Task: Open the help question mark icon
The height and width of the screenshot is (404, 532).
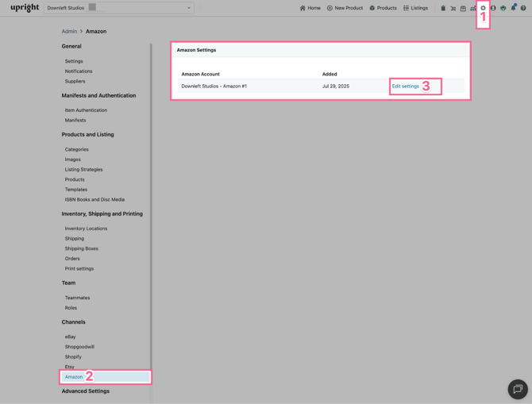Action: tap(523, 8)
